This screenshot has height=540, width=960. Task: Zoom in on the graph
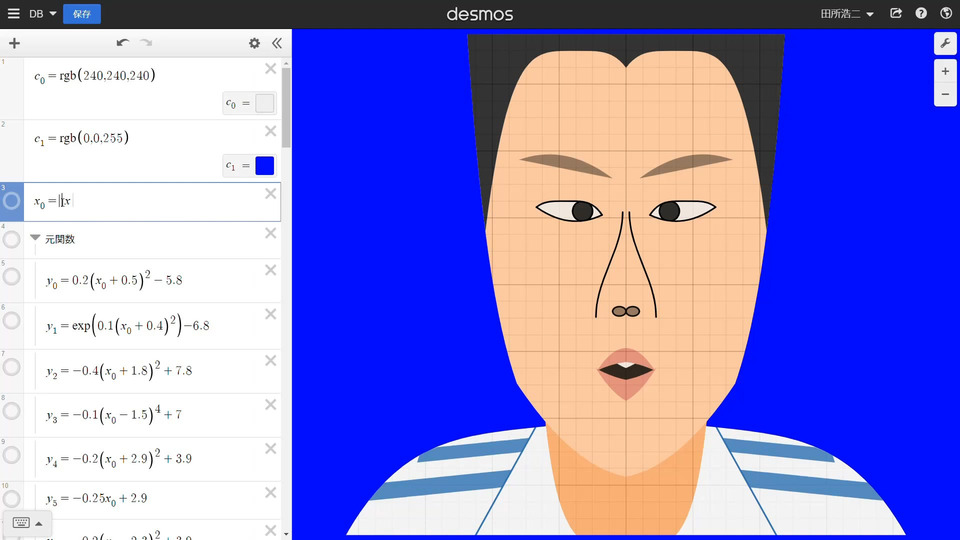pos(945,72)
